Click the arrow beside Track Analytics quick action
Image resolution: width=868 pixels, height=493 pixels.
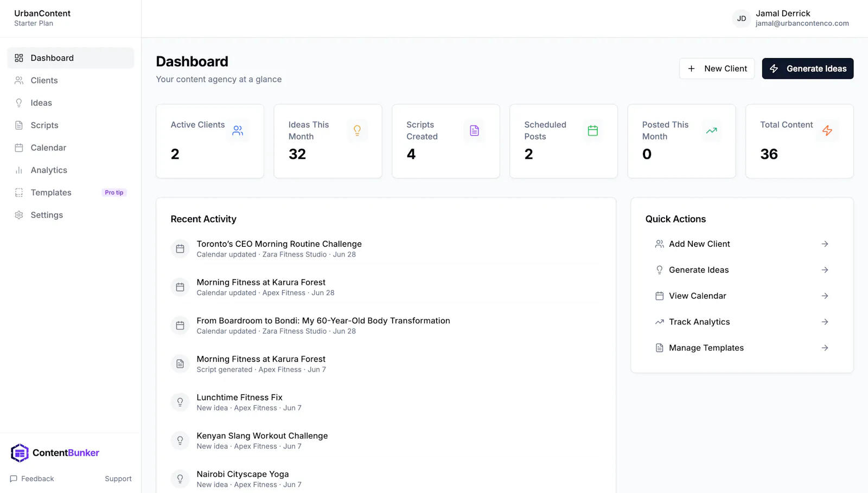tap(825, 322)
